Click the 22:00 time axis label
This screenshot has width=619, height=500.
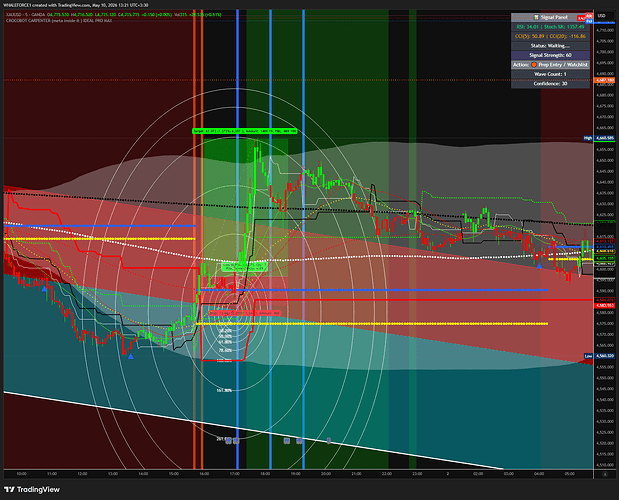click(x=387, y=474)
